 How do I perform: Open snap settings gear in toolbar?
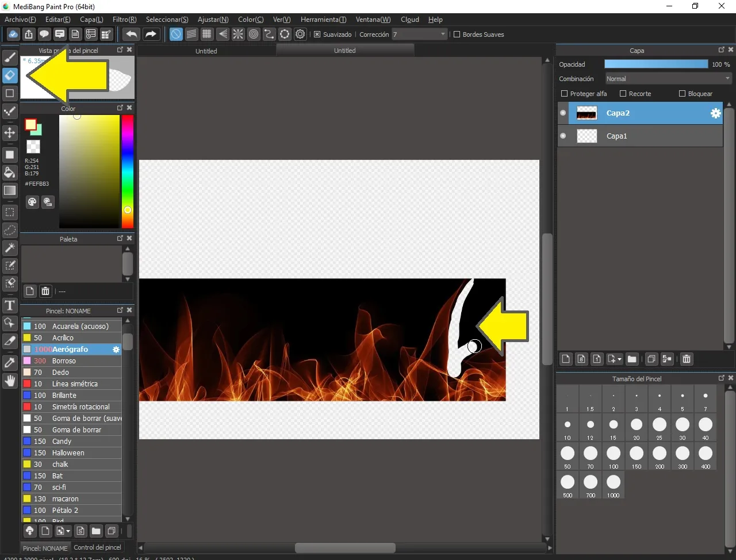300,34
